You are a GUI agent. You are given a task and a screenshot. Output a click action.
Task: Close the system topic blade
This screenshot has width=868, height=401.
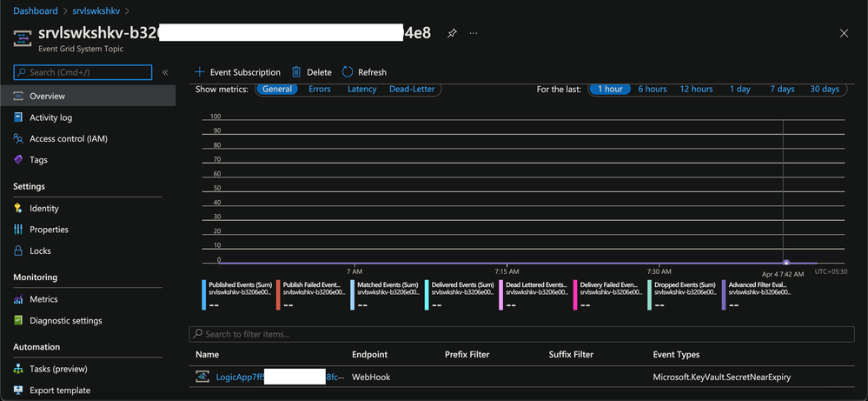[844, 33]
